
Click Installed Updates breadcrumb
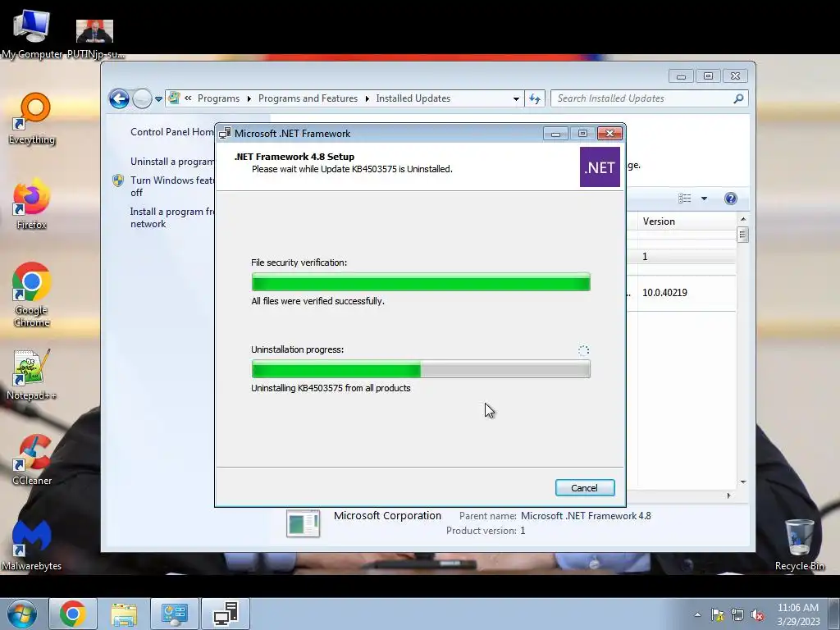pos(413,98)
